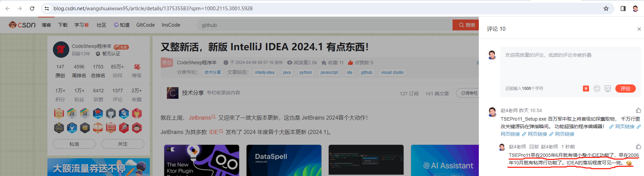Click the red Jetbrains keyword link
Screen dimensions: 644x176
pyautogui.click(x=200, y=118)
